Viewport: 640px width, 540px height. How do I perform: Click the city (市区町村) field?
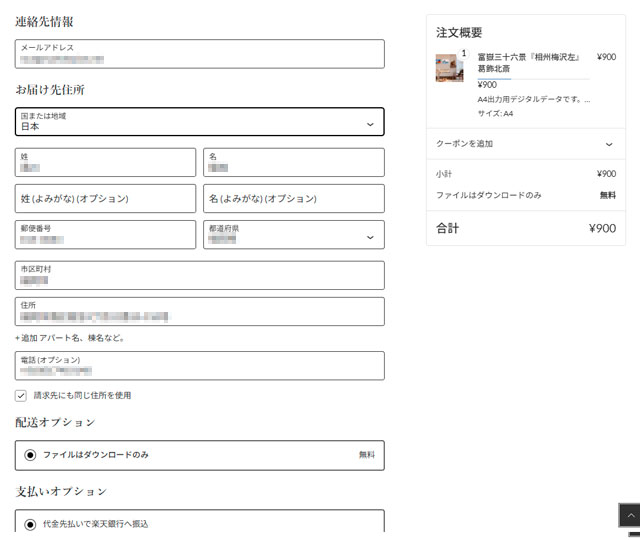[x=200, y=276]
